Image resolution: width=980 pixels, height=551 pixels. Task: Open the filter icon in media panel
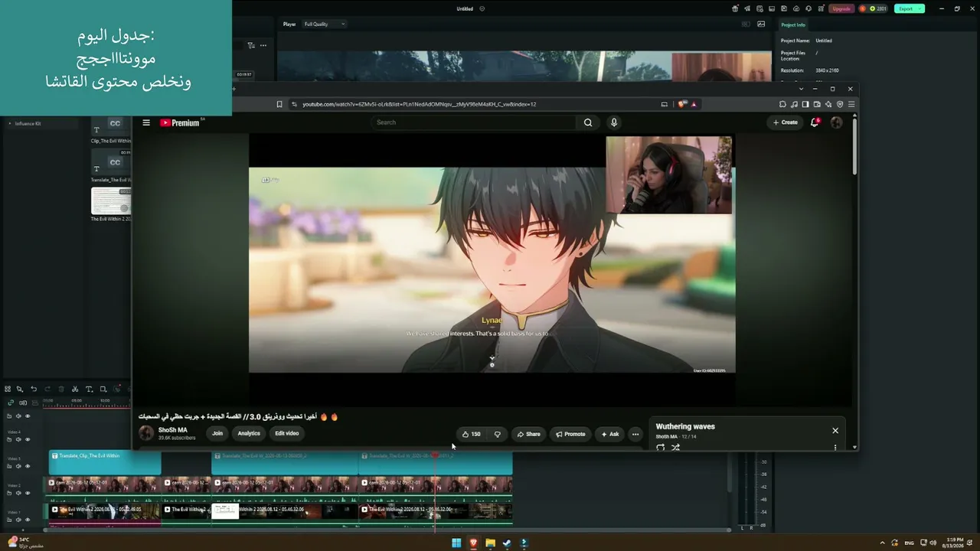tap(251, 45)
